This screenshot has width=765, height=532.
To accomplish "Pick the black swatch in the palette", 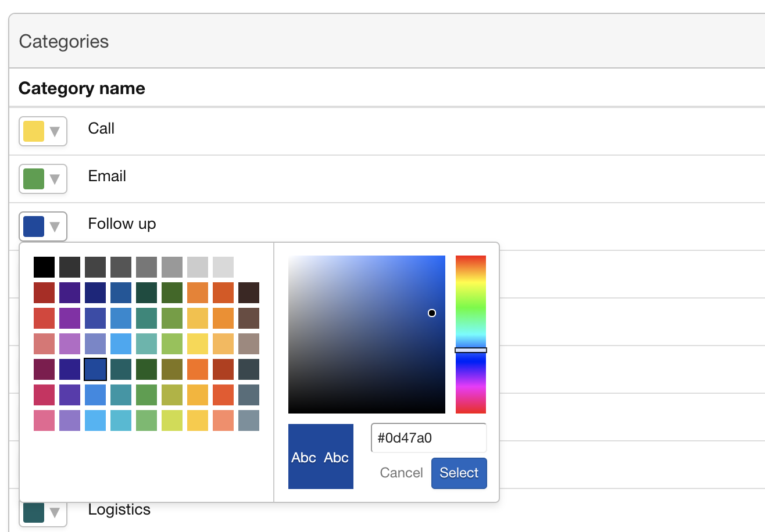I will tap(44, 267).
